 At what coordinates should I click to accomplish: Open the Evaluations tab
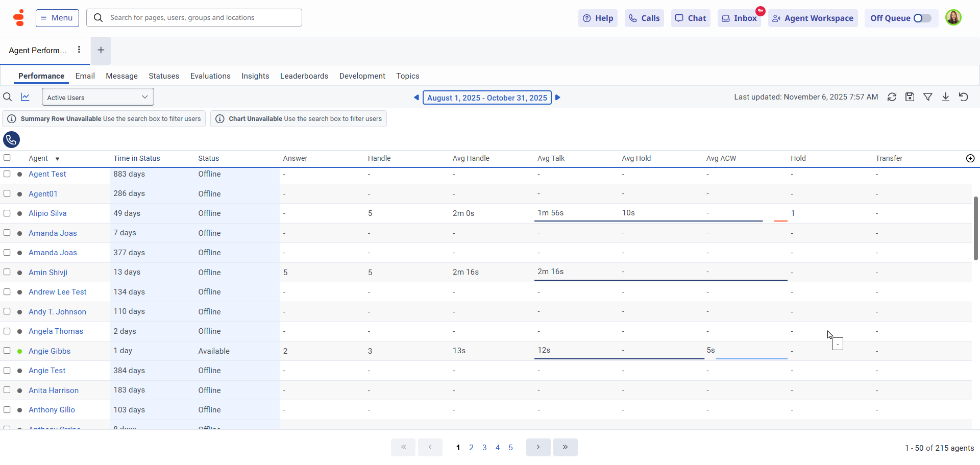[210, 76]
